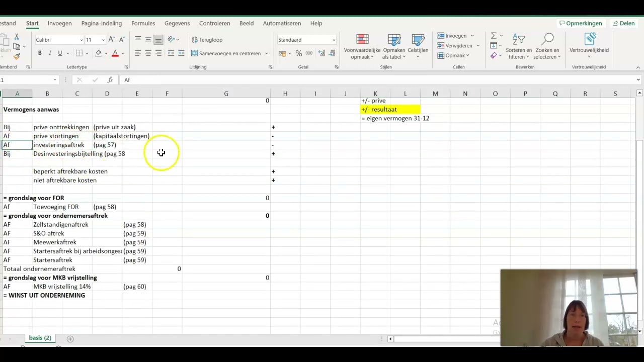
Task: Select the Format Painter brush icon
Action: click(x=17, y=56)
